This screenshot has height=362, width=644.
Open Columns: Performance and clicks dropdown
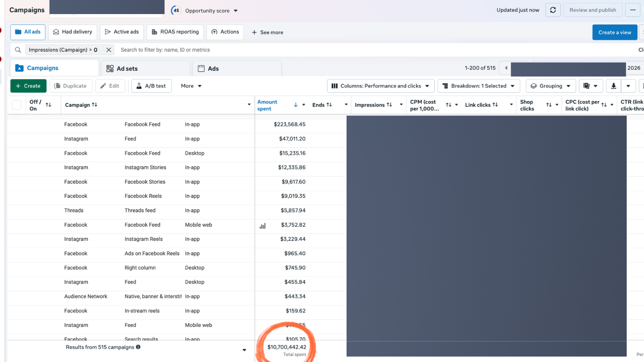pyautogui.click(x=381, y=86)
